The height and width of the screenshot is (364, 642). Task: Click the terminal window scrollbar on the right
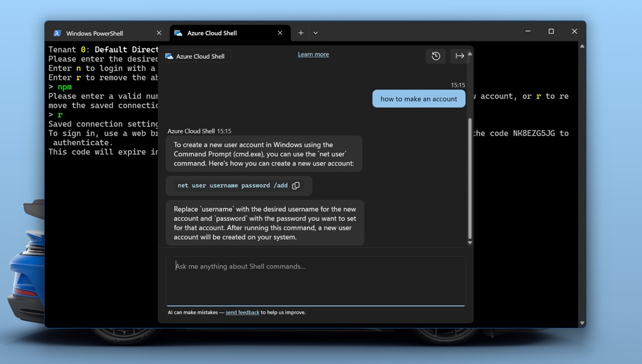[x=582, y=185]
